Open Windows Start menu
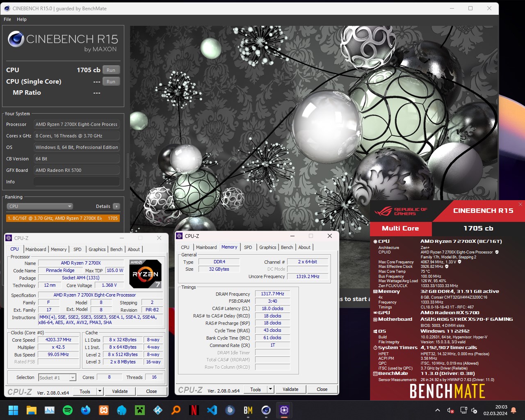 click(x=13, y=410)
